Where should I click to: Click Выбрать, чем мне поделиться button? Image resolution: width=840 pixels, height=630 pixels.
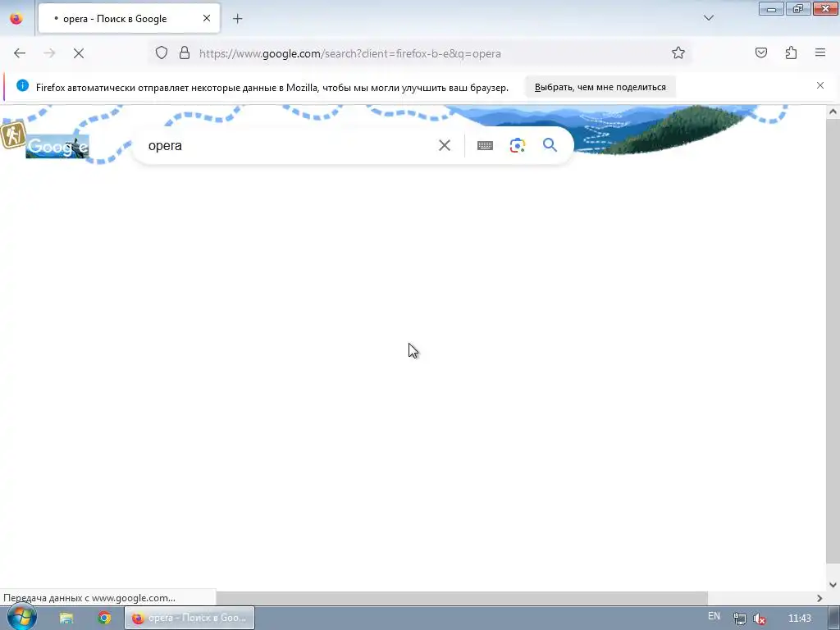click(600, 87)
